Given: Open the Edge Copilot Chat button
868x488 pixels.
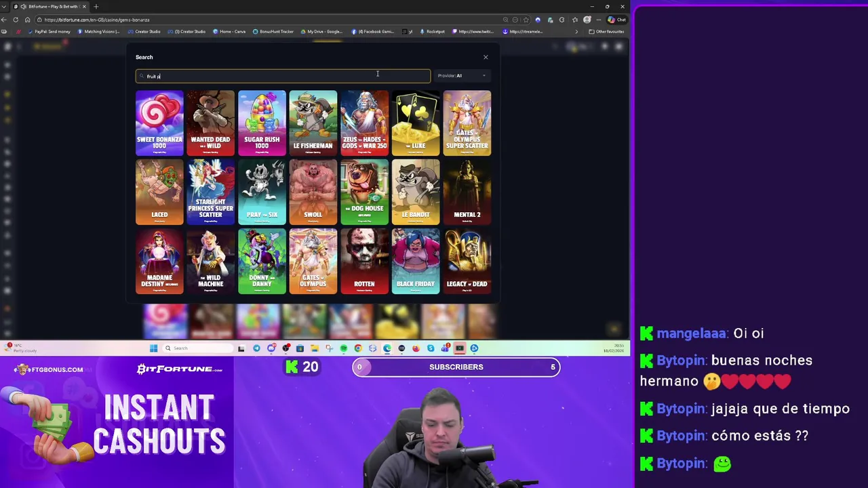Looking at the screenshot, I should tap(617, 20).
